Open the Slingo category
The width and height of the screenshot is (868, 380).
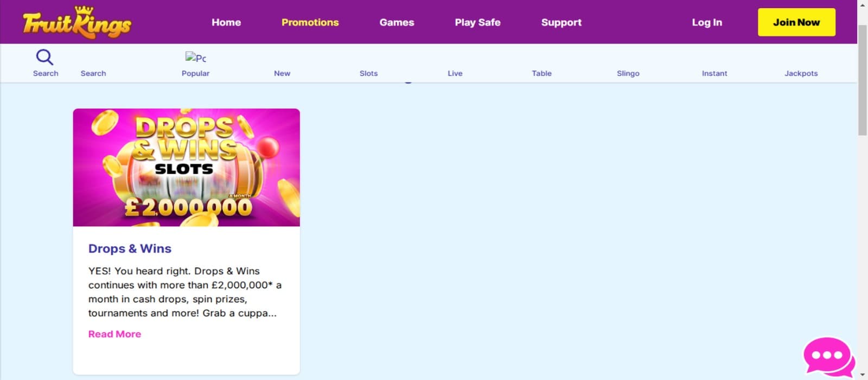pyautogui.click(x=628, y=73)
